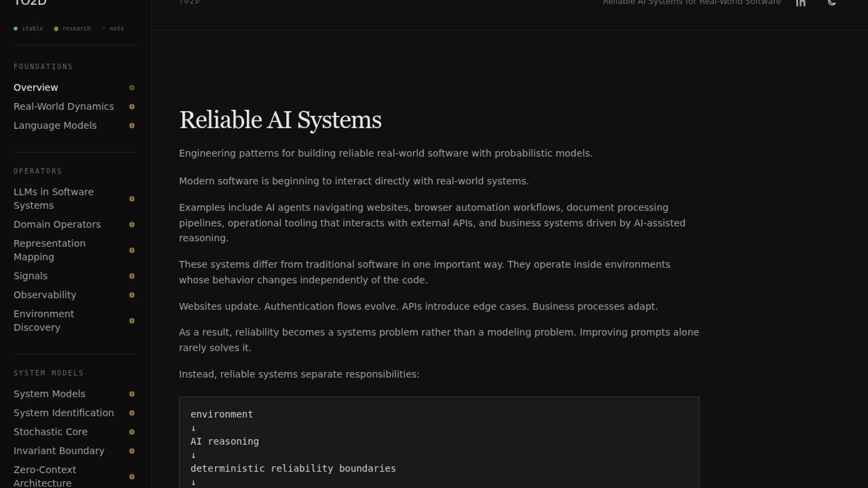Open the Observability entry
The height and width of the screenshot is (488, 868).
click(x=45, y=295)
